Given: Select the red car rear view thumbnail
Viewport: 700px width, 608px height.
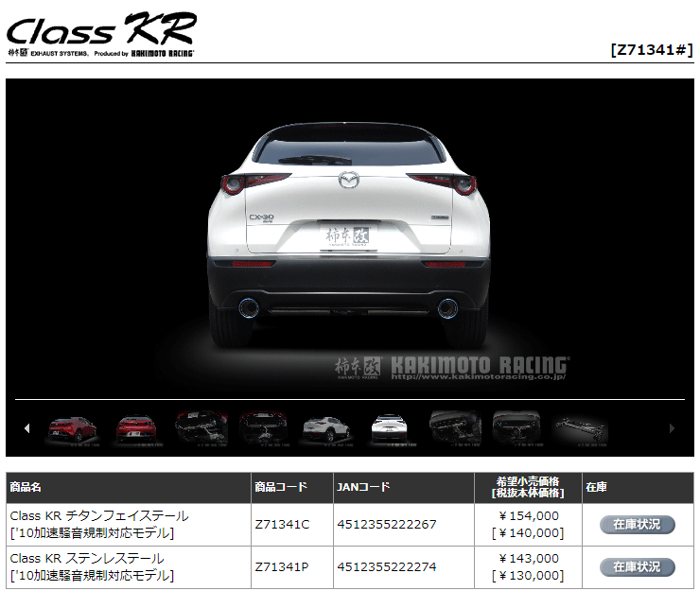Looking at the screenshot, I should 137,428.
